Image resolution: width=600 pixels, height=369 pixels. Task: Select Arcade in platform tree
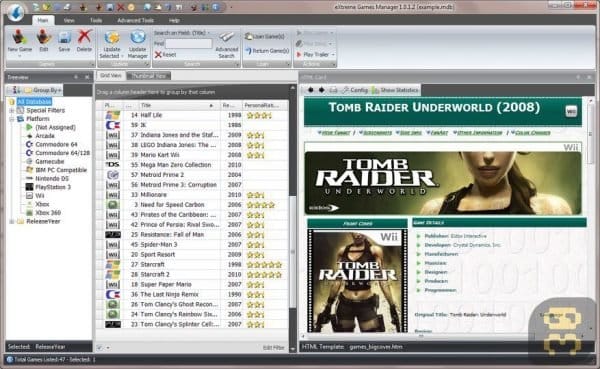tap(45, 136)
